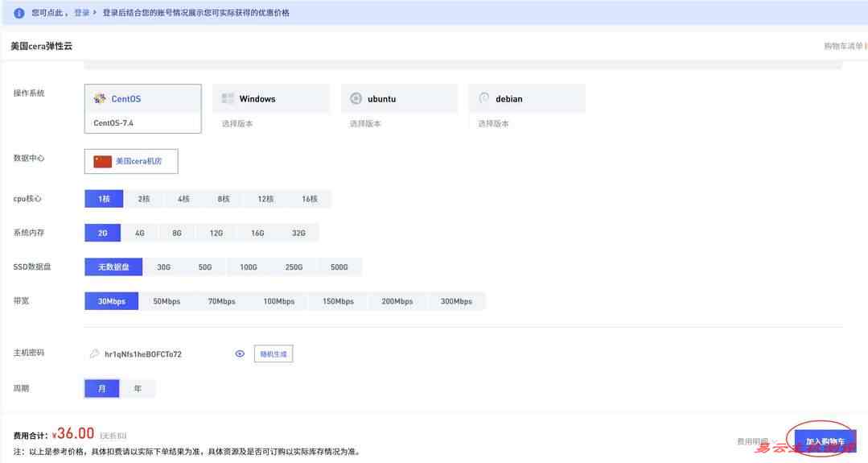
Task: Select 500G SSD data disk
Action: coord(339,267)
